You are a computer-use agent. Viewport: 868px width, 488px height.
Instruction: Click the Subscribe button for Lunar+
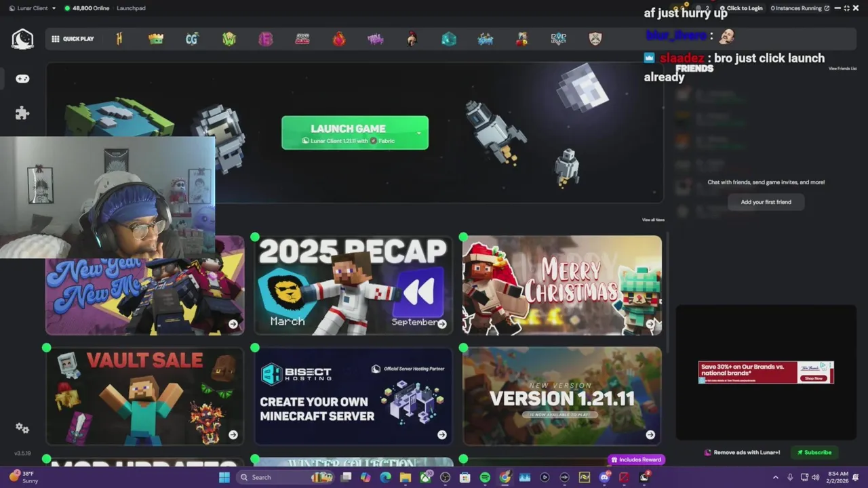click(x=814, y=452)
